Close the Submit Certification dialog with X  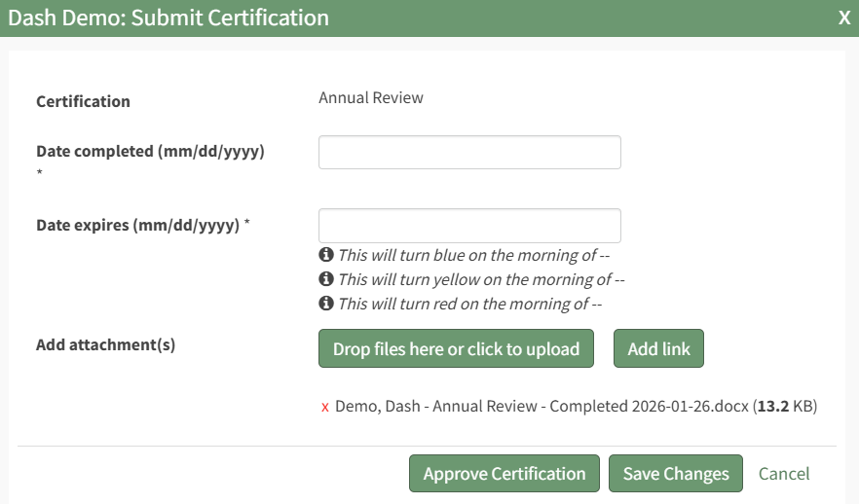click(x=843, y=18)
